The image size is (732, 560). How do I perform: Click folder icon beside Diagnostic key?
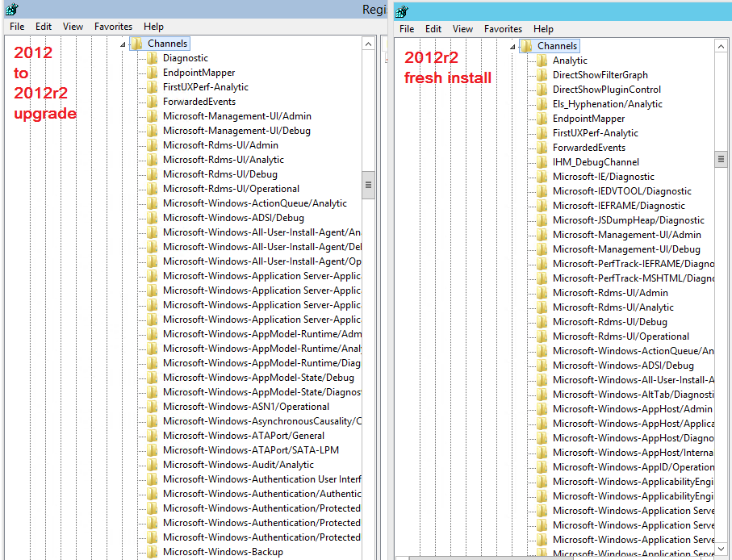pos(153,58)
